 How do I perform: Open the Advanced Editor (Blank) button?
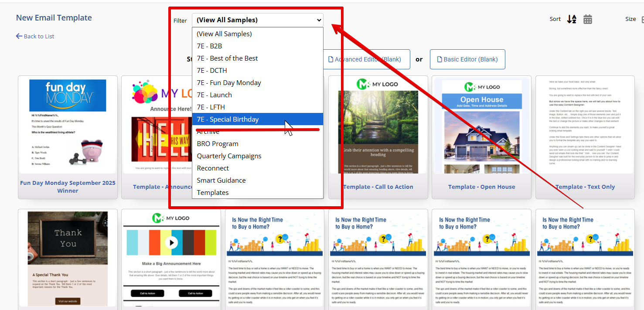pos(367,59)
